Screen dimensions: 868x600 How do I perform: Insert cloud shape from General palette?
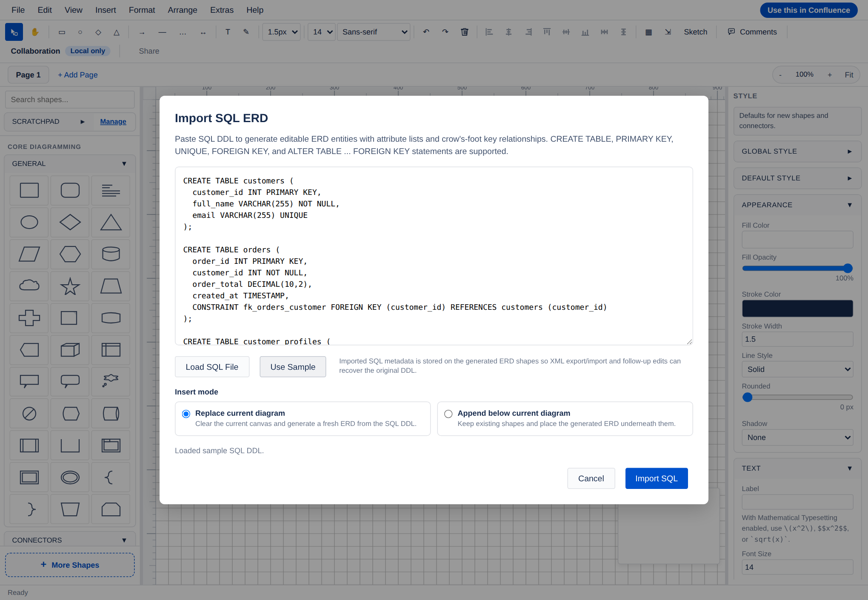click(29, 286)
